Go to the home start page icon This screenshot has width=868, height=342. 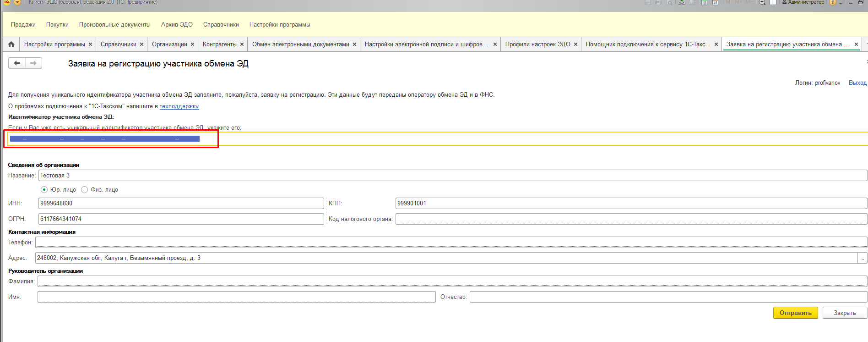coord(11,44)
